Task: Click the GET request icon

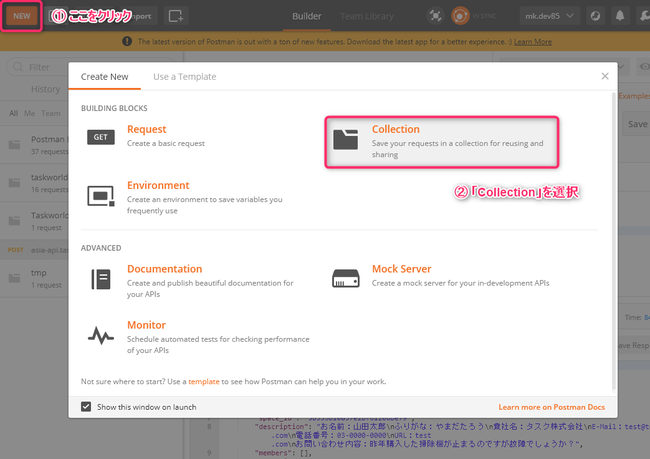Action: tap(101, 137)
